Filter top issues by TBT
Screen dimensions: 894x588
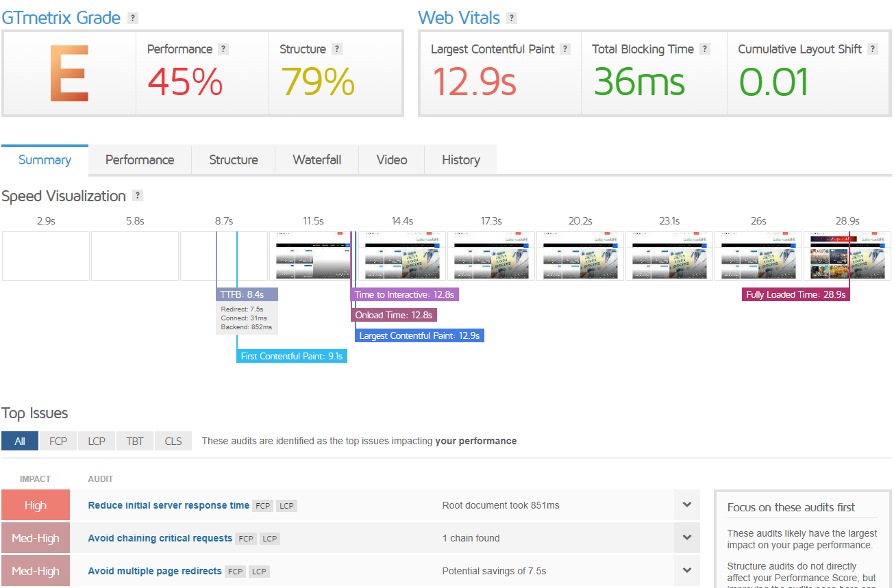[135, 441]
